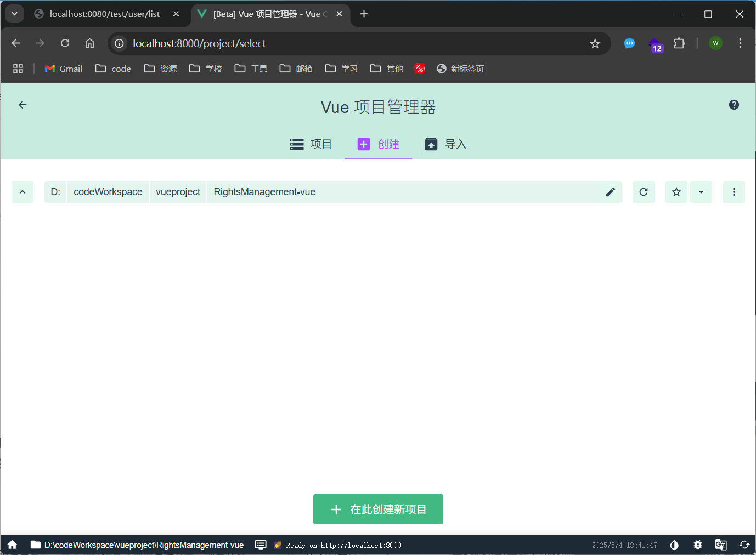
Task: Open favorite folders dropdown arrow
Action: tap(701, 192)
